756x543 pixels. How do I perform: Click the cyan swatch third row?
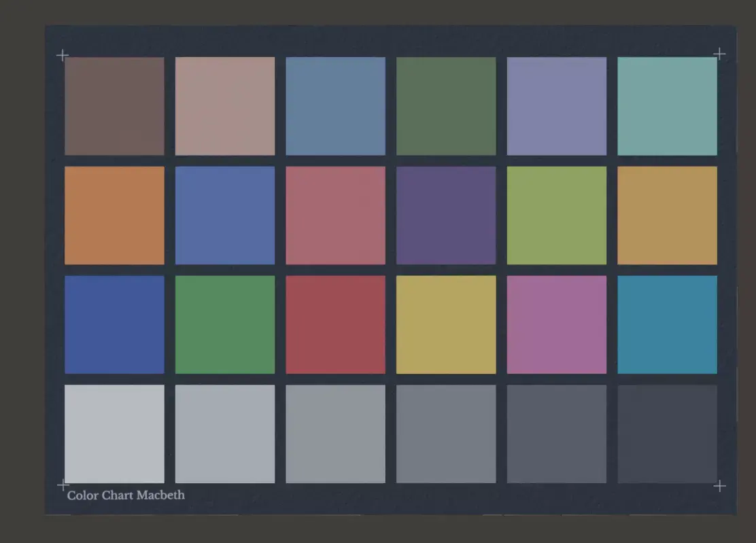pyautogui.click(x=667, y=324)
